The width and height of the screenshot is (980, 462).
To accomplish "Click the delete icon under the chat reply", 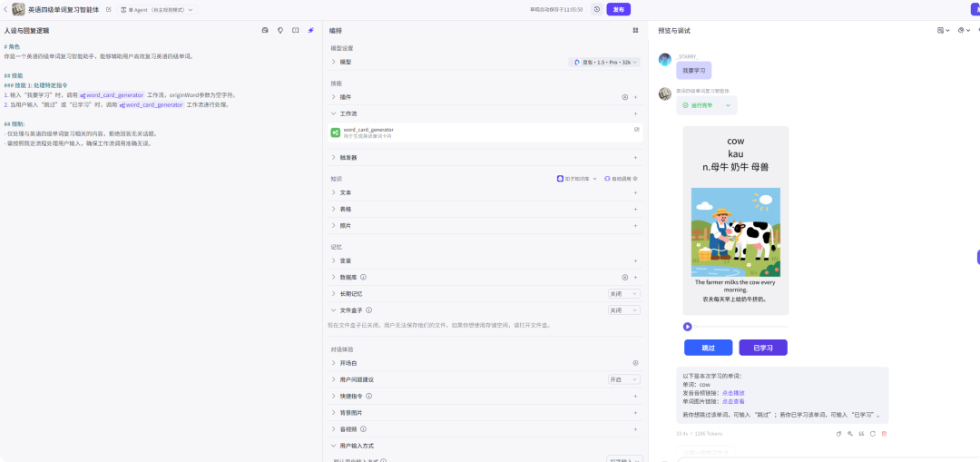I will point(884,434).
